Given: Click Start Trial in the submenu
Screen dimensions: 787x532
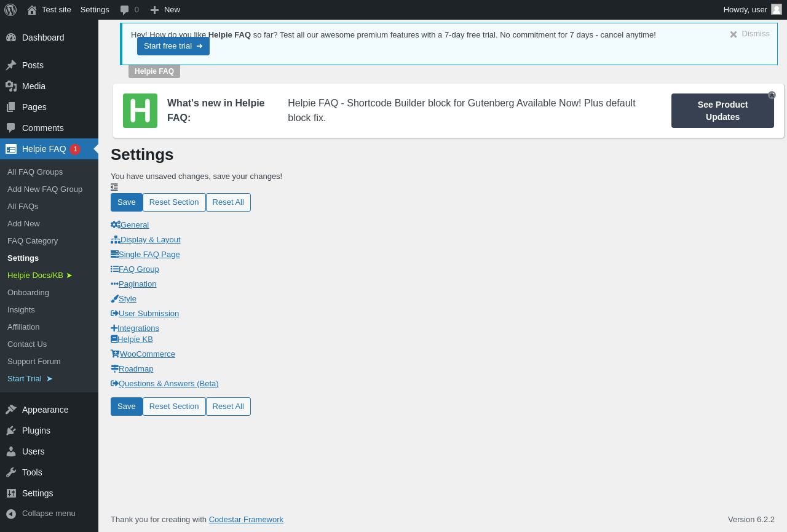Looking at the screenshot, I should pyautogui.click(x=30, y=378).
